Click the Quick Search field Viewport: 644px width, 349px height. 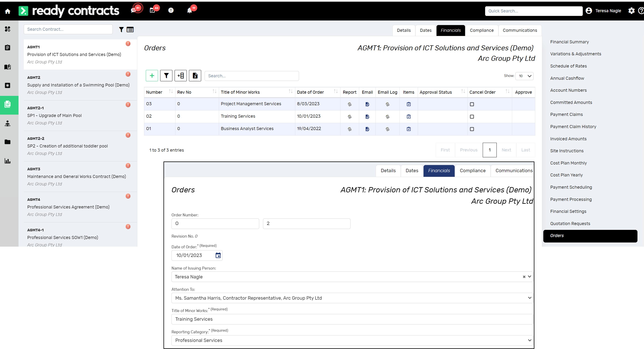(x=533, y=11)
